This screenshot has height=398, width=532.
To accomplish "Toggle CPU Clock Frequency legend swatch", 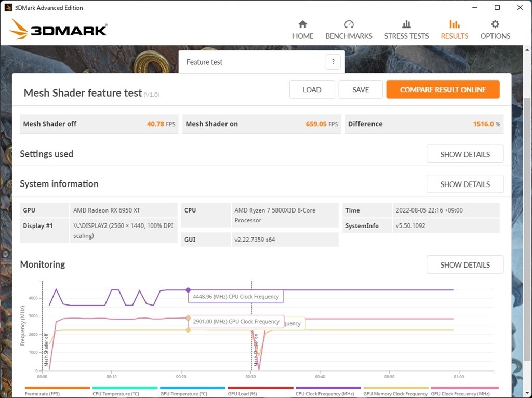I will pyautogui.click(x=328, y=388).
